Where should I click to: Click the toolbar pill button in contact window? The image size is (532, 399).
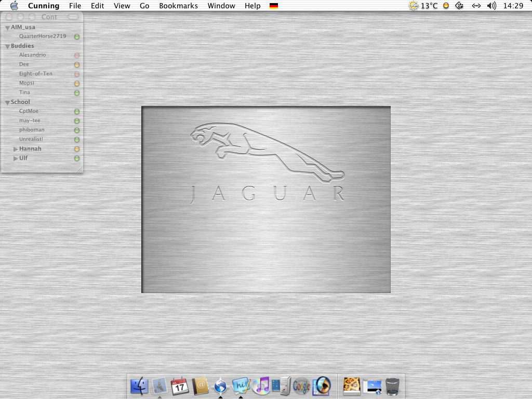[x=73, y=17]
